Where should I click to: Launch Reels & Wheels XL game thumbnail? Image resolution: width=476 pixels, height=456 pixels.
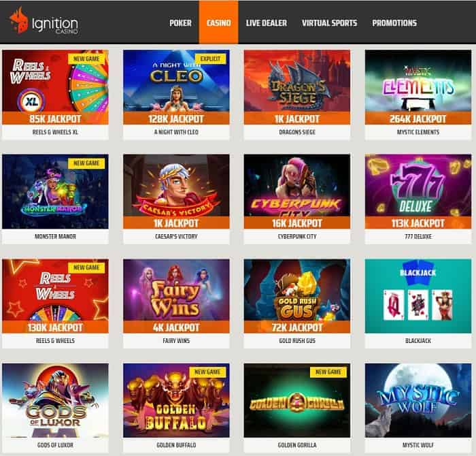(x=55, y=87)
